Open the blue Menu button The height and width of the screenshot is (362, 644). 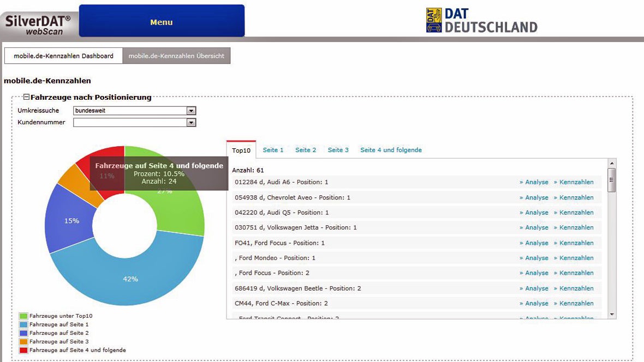click(162, 21)
